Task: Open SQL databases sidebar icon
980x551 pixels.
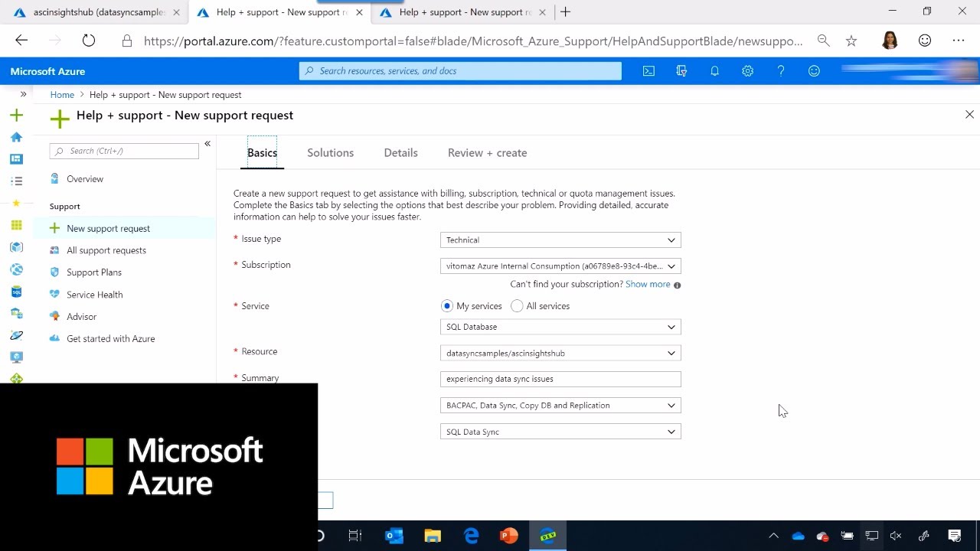Action: coord(16,292)
